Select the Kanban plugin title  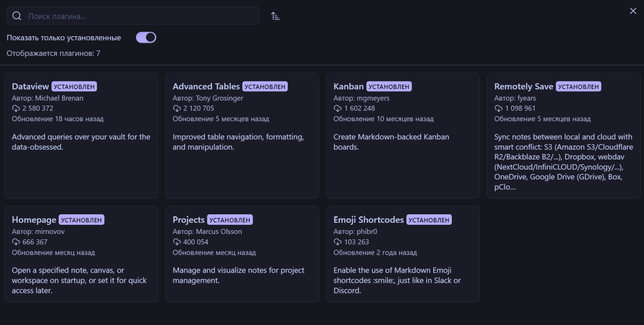pos(348,87)
